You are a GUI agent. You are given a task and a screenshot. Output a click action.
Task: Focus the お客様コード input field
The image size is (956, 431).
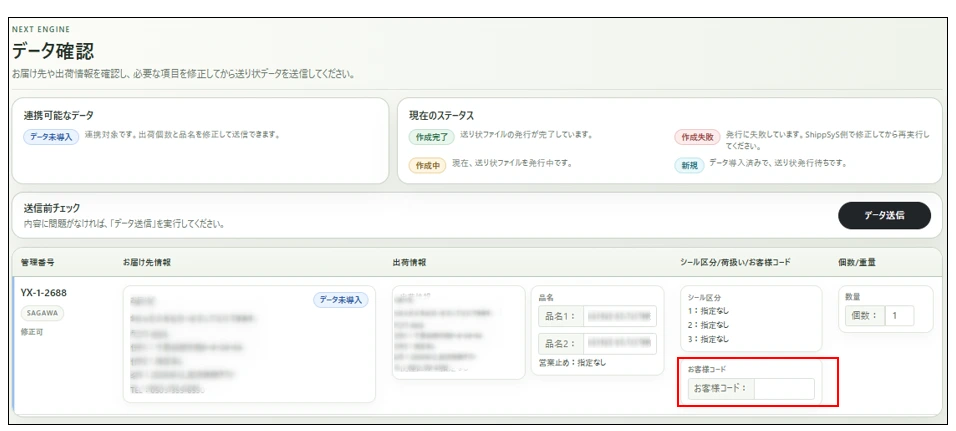[784, 388]
